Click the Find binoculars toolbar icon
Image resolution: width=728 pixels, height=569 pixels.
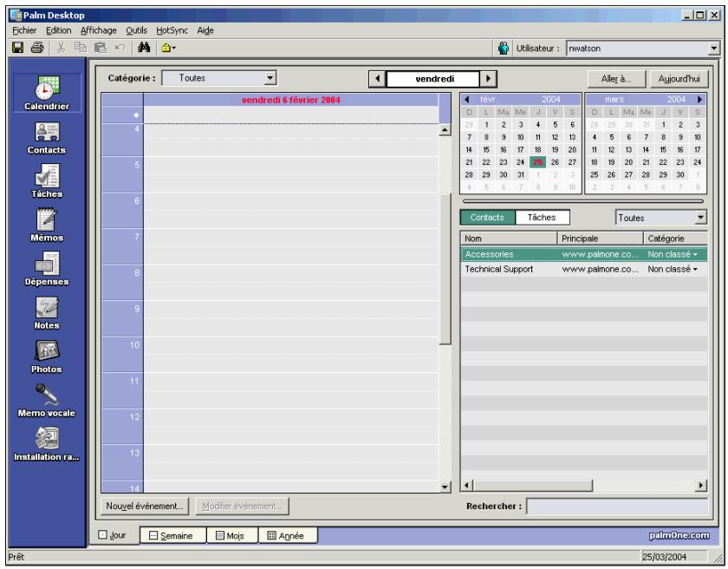[x=144, y=48]
